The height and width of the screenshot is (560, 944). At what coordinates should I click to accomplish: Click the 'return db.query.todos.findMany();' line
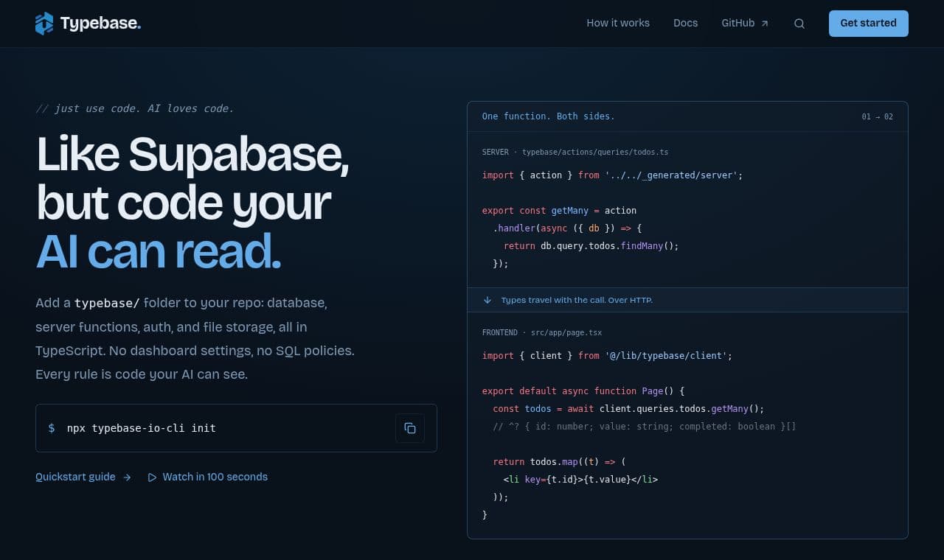pyautogui.click(x=591, y=246)
